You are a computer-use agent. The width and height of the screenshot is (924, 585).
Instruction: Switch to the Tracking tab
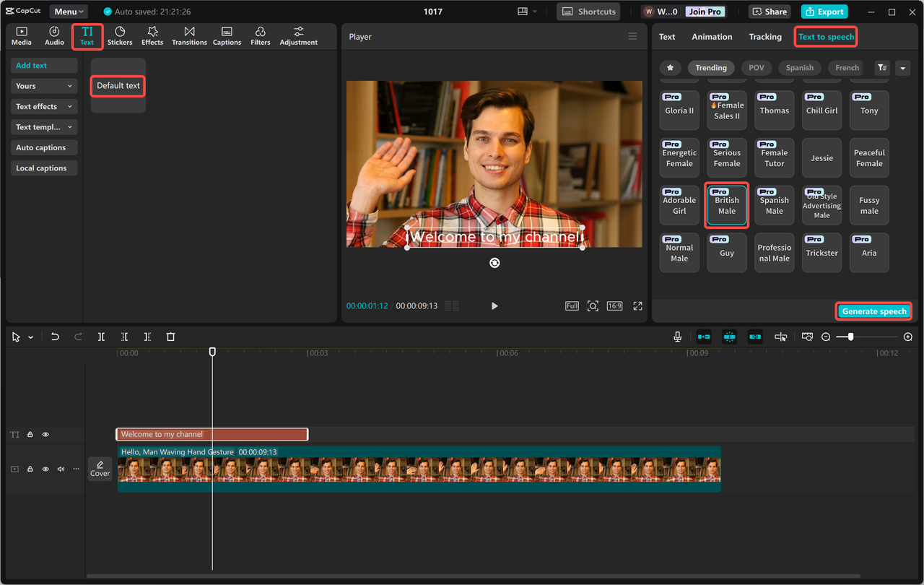click(x=764, y=36)
